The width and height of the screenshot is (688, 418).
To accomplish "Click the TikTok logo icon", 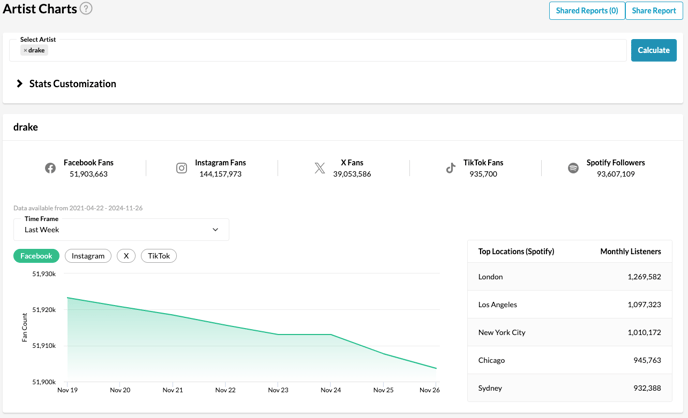I will click(x=451, y=168).
